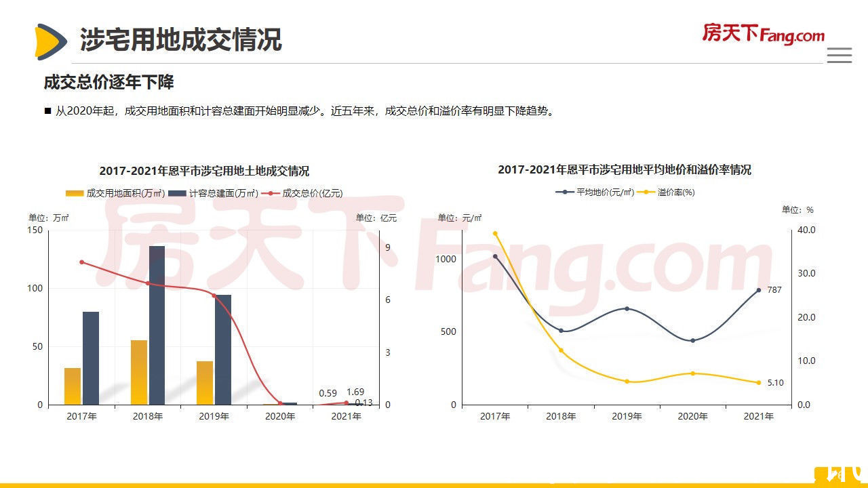Click the 计容总建面 dark blue legend swatch
868x488 pixels.
pos(177,193)
